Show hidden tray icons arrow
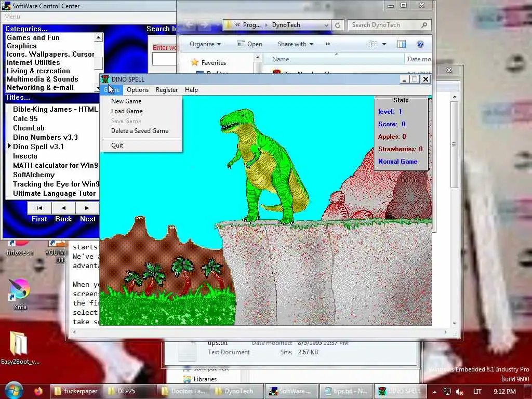This screenshot has width=532, height=399. 434,392
